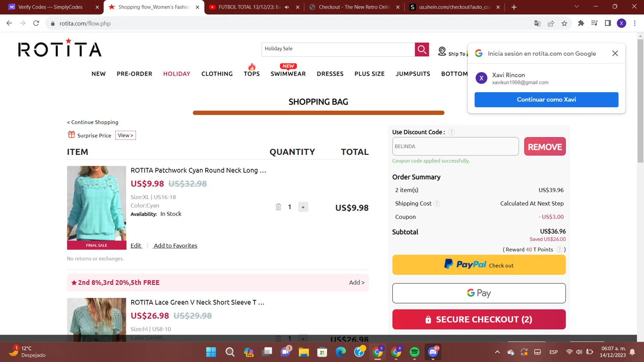Screen dimensions: 644x362
Task: Delete the Cyan Patchwork top with trash icon
Action: (278, 207)
